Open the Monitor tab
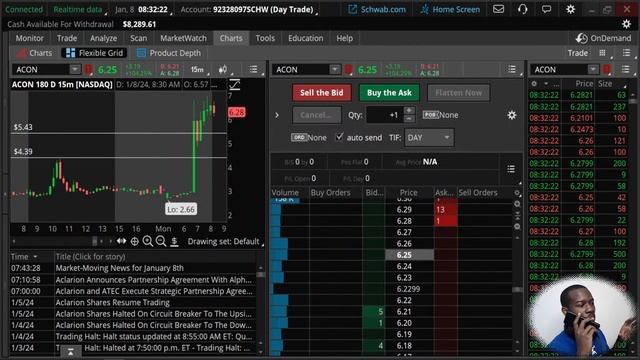Screen dimensions: 640x360 coord(29,38)
